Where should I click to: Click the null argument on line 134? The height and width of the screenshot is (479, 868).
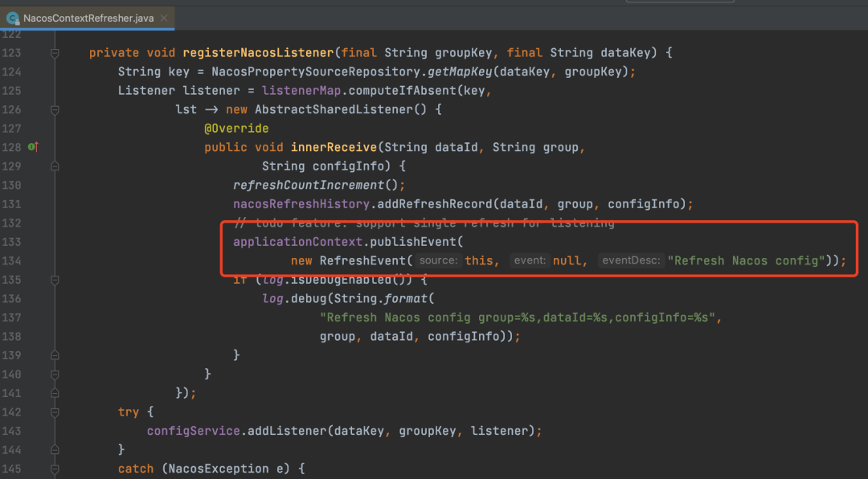(x=567, y=261)
